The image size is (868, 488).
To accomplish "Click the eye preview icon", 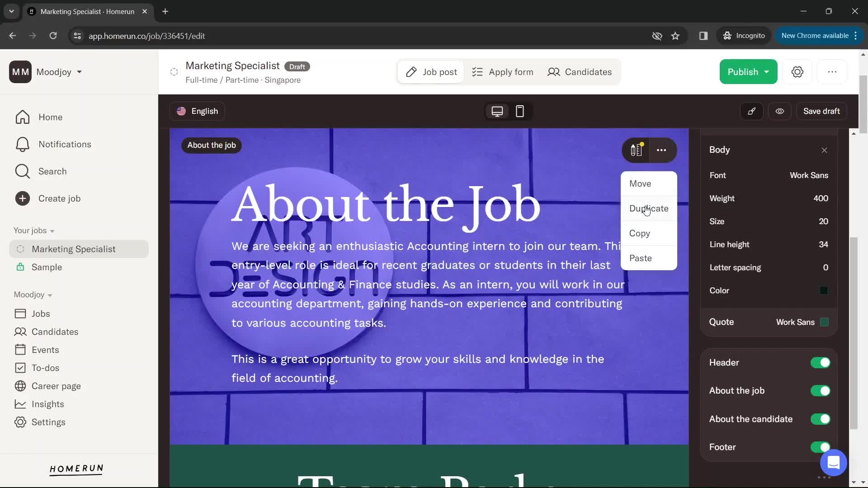I will 779,112.
